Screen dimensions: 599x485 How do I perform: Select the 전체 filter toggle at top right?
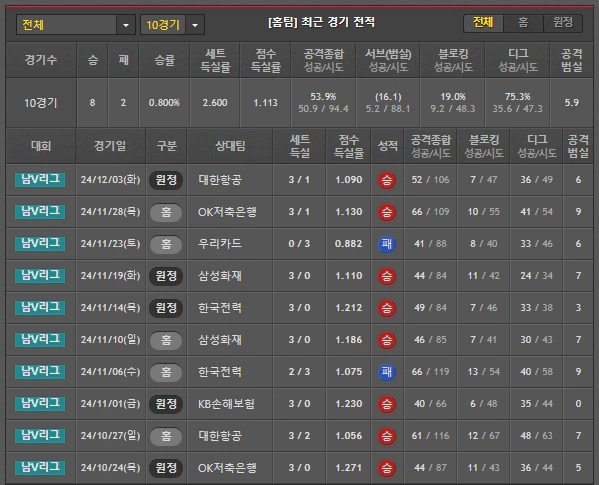pyautogui.click(x=483, y=23)
